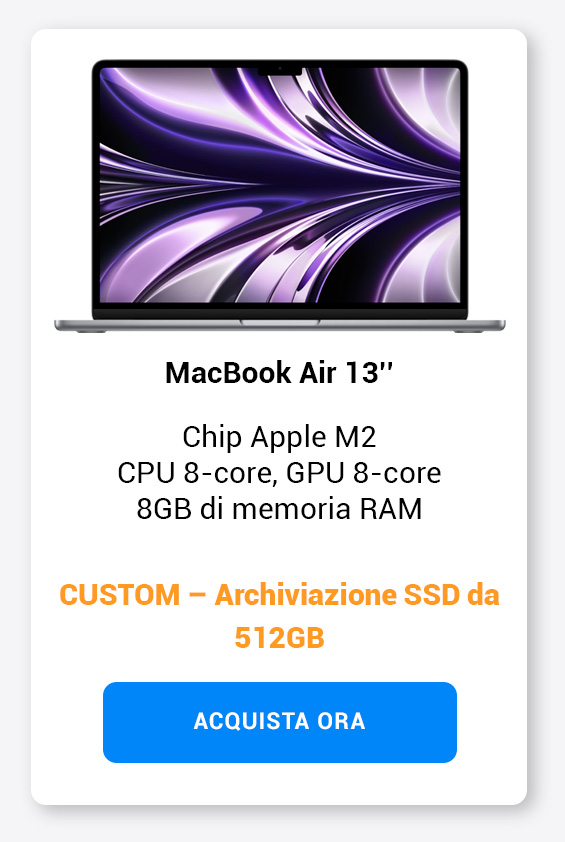Click the orange 512GB storage text

(279, 638)
